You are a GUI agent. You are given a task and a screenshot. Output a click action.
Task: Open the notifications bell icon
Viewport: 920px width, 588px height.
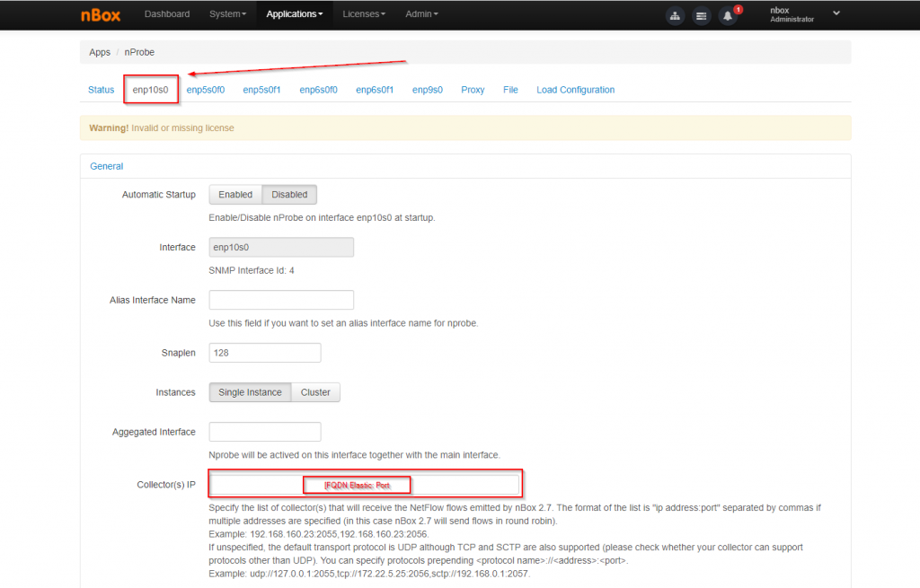click(728, 16)
